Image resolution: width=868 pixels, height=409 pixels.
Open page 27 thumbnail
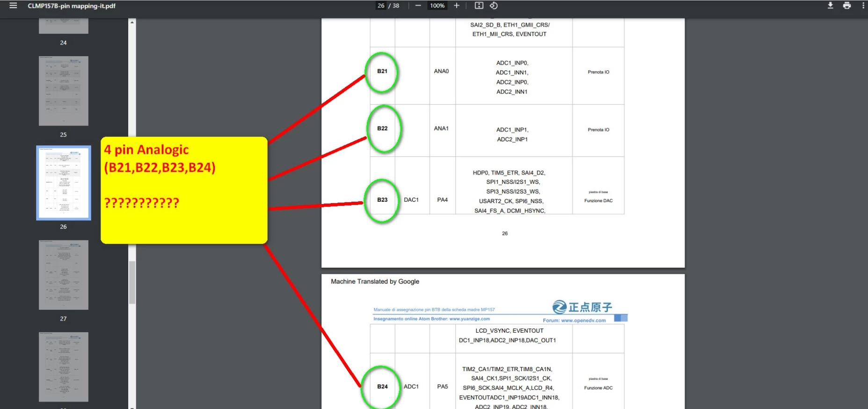point(64,275)
